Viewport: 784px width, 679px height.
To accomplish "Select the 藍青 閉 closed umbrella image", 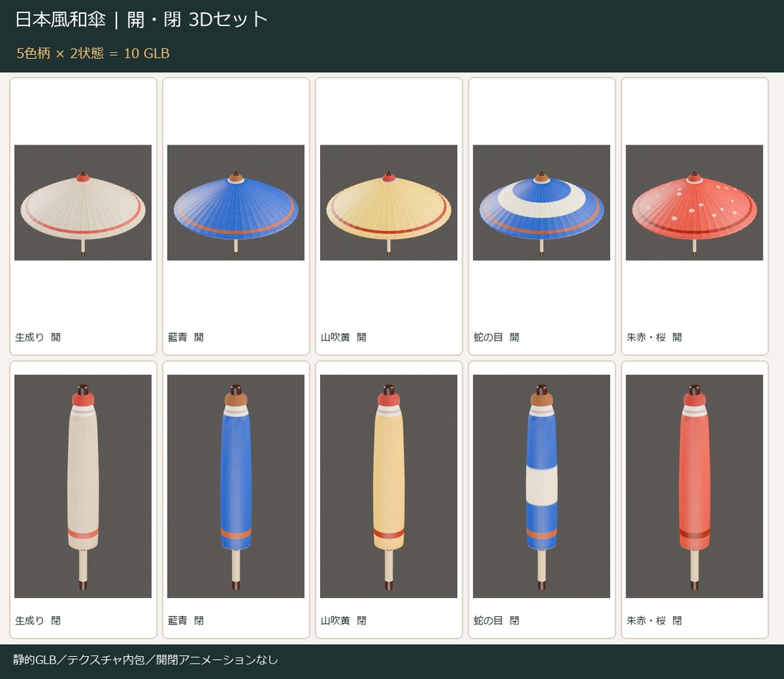I will [236, 486].
